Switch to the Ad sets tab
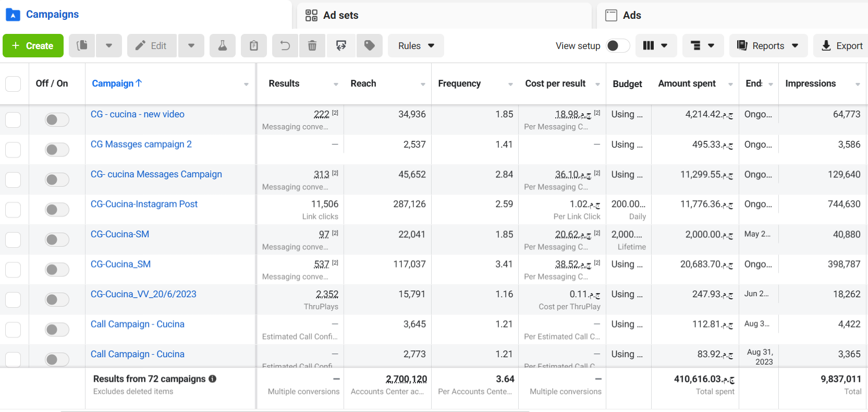The image size is (868, 412). (x=444, y=15)
